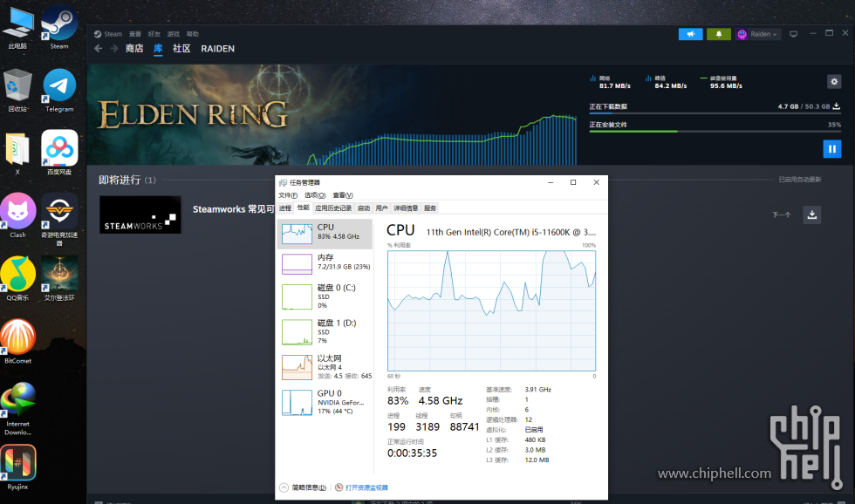Select GPU 0 in Task Manager
This screenshot has width=855, height=504.
click(x=325, y=403)
